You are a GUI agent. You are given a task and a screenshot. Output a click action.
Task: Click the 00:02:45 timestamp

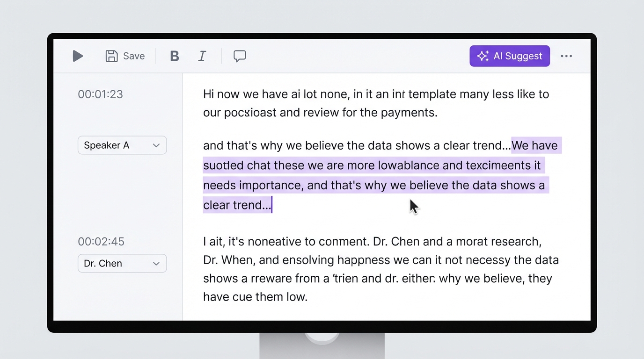(x=101, y=242)
